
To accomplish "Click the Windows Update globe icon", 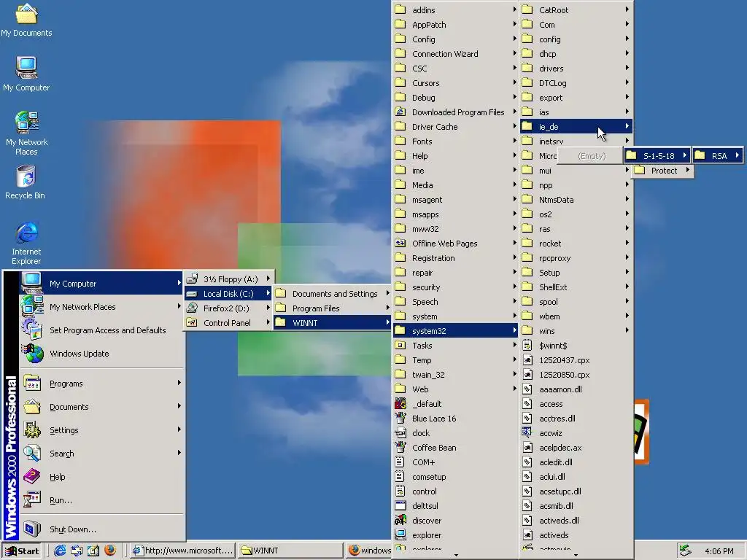I will [33, 354].
